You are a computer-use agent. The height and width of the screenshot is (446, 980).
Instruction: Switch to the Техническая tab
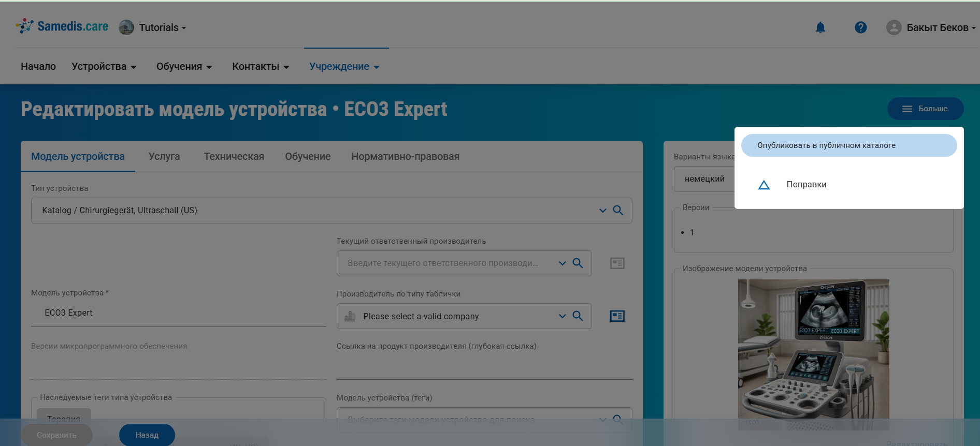click(x=234, y=156)
